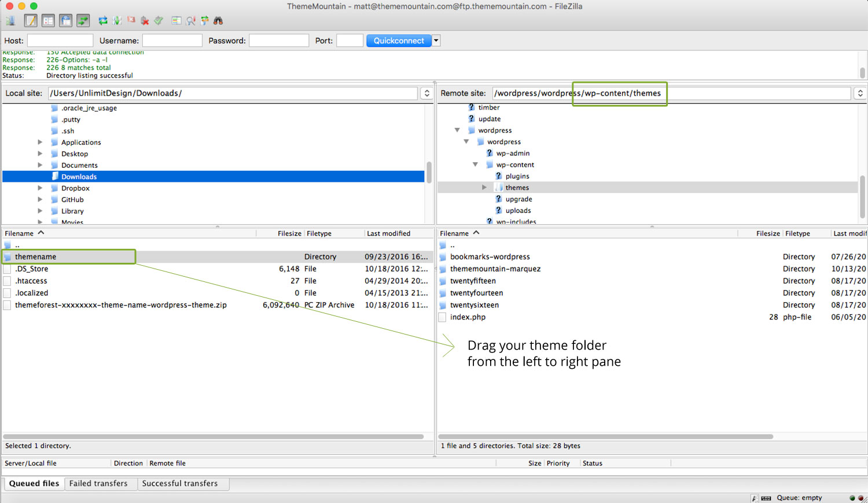Toggle directory comparison

click(190, 21)
